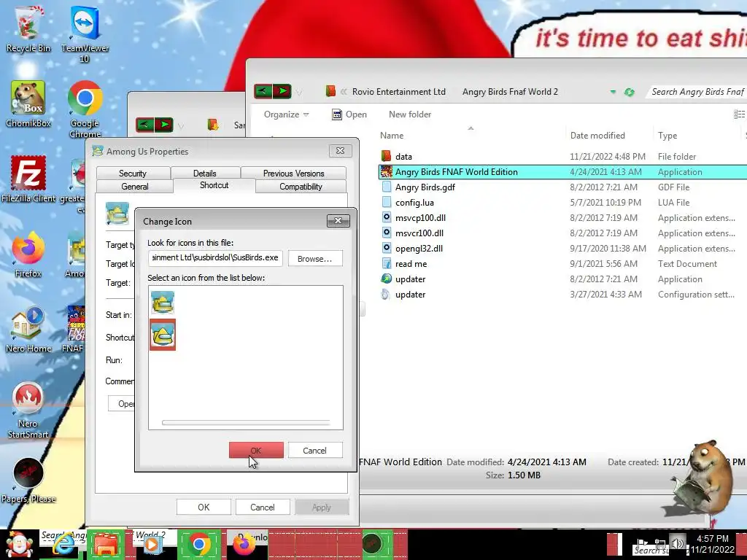The image size is (747, 560).
Task: Confirm Change Icon dialog with OK
Action: (x=256, y=451)
